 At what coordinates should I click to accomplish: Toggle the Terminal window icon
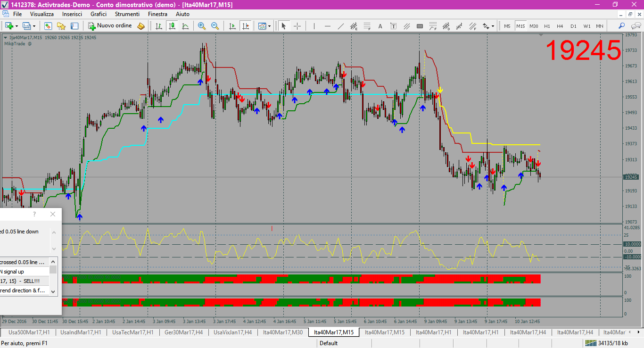(74, 26)
